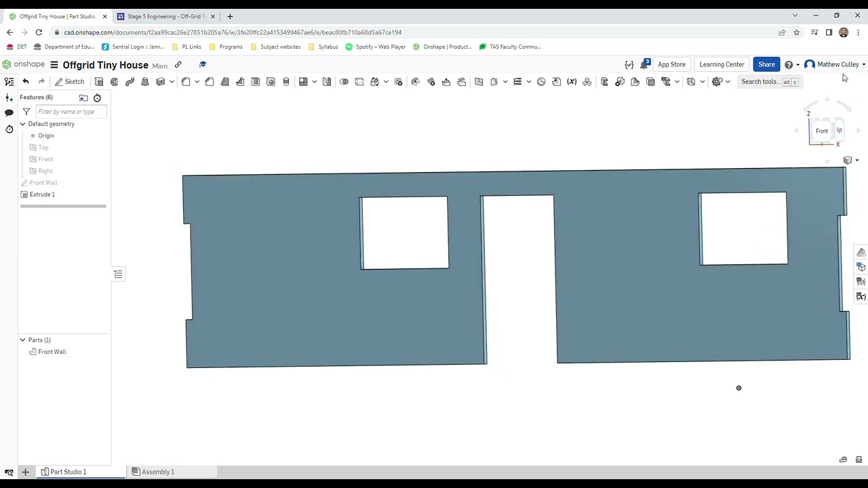Select the Hole tool
The width and height of the screenshot is (868, 488).
click(271, 81)
